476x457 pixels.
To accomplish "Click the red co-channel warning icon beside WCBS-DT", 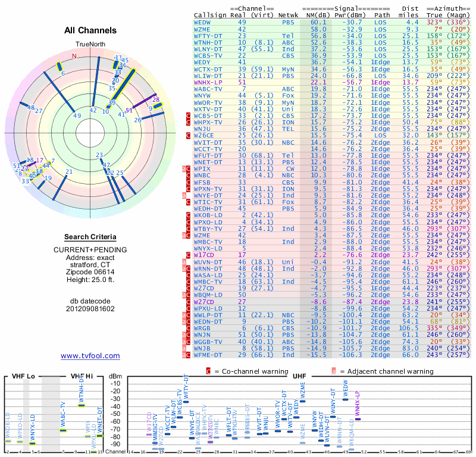I will click(188, 115).
